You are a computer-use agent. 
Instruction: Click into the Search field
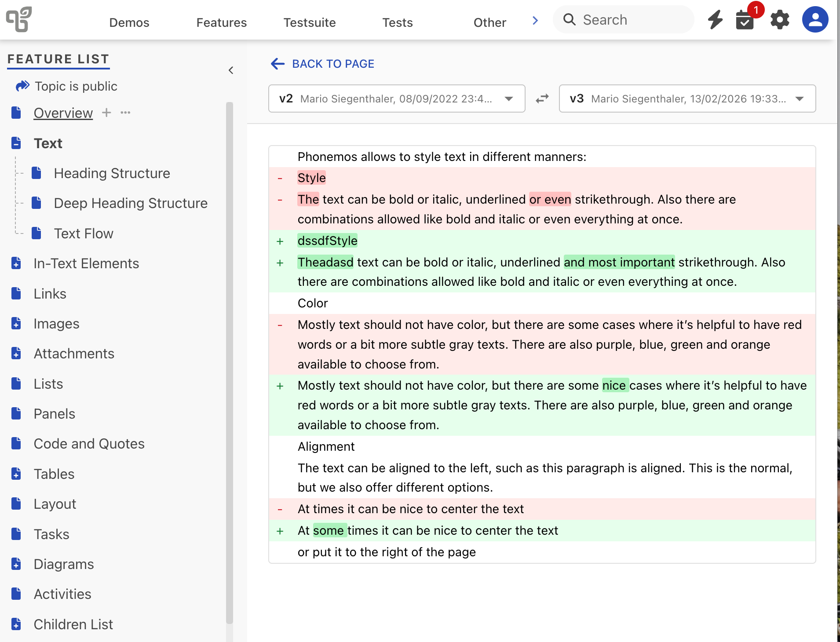click(x=629, y=20)
